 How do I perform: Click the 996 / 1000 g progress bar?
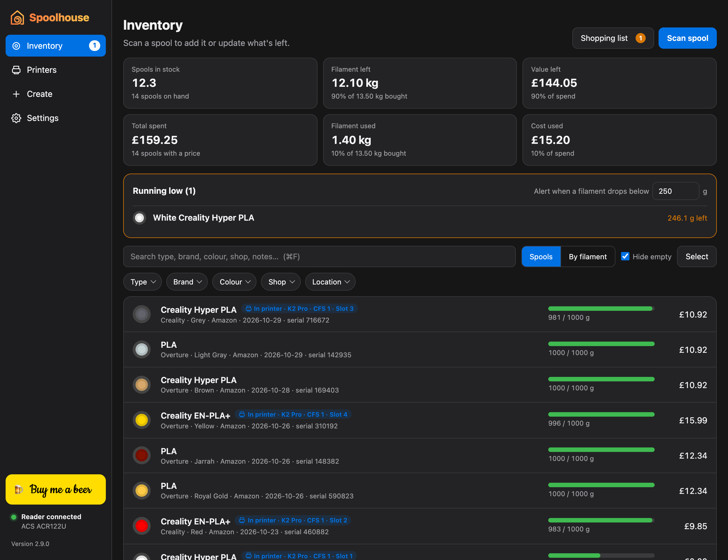[x=601, y=414]
